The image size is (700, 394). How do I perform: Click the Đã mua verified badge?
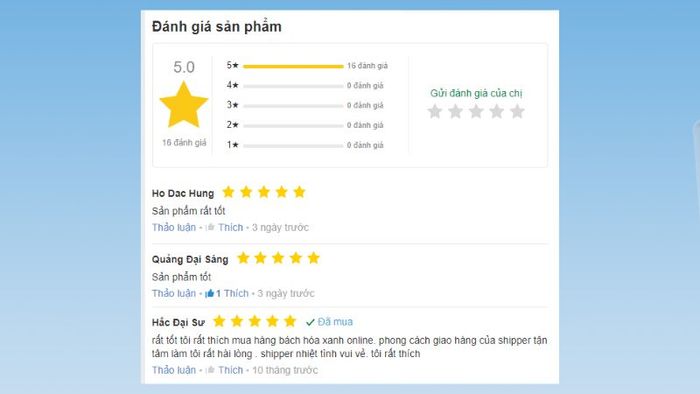(x=329, y=322)
